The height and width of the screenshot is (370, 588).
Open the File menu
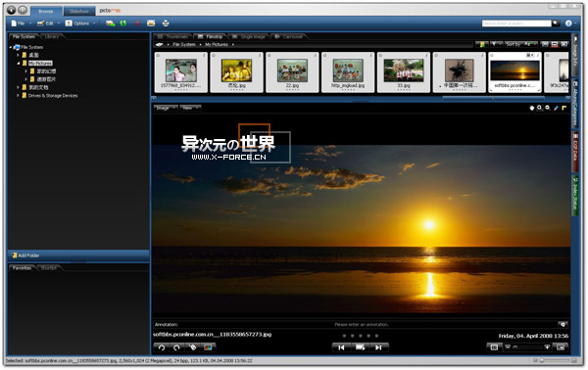(21, 23)
